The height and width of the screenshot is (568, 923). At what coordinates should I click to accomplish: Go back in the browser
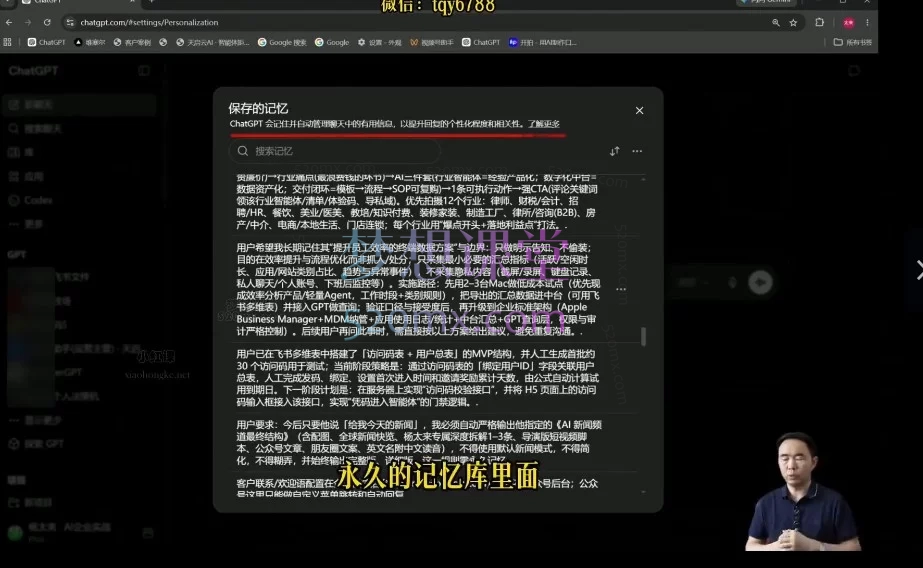[x=9, y=22]
